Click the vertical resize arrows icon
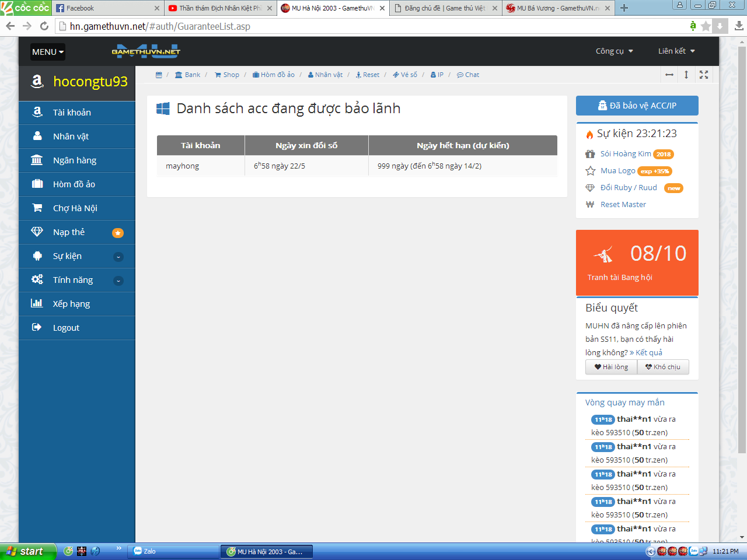The height and width of the screenshot is (560, 747). [686, 75]
